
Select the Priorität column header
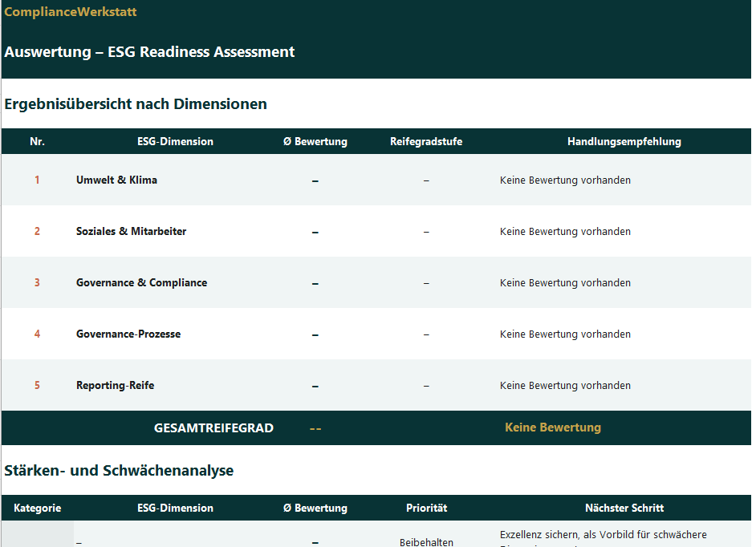[426, 509]
